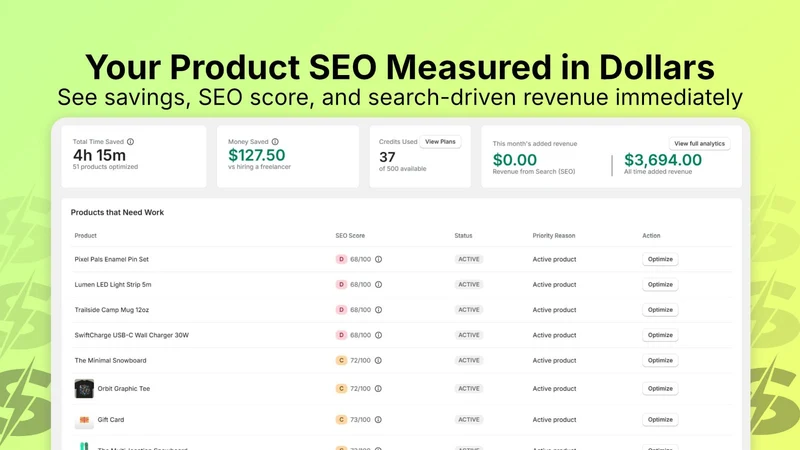The image size is (800, 450).
Task: Open View full analytics
Action: [x=699, y=143]
